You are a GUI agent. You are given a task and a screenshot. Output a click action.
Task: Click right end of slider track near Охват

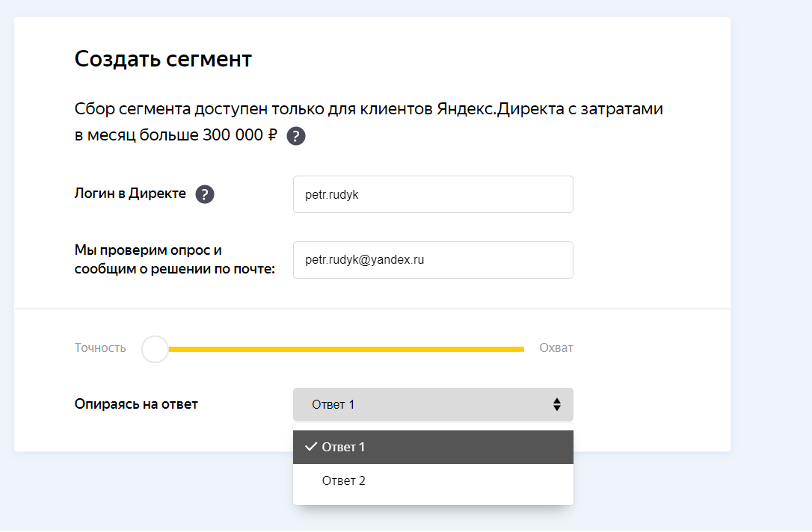520,349
